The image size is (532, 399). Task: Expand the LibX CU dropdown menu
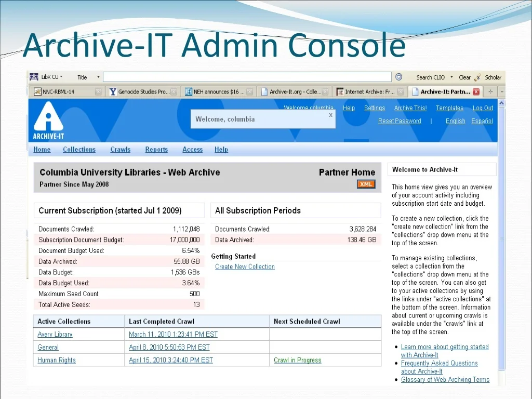(61, 77)
